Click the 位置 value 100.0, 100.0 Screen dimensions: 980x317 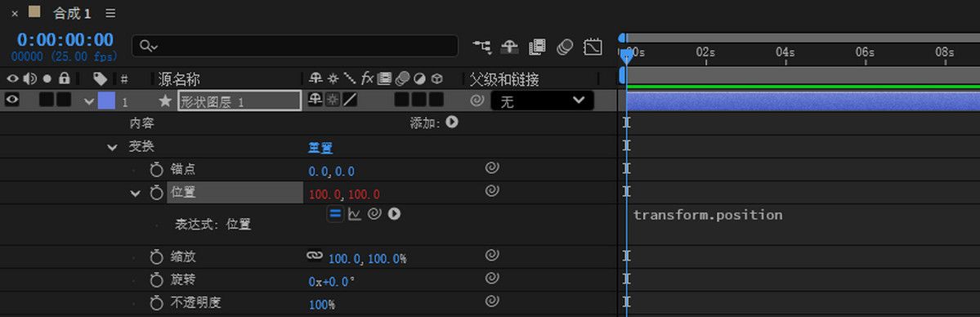pos(344,194)
